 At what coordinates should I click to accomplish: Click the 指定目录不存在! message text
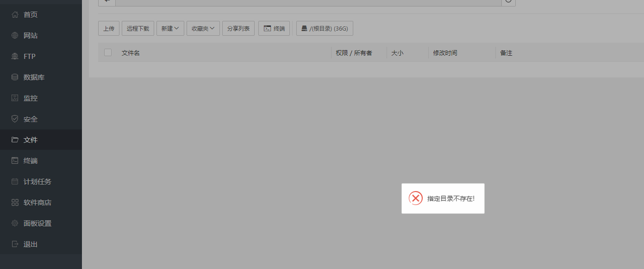point(451,199)
